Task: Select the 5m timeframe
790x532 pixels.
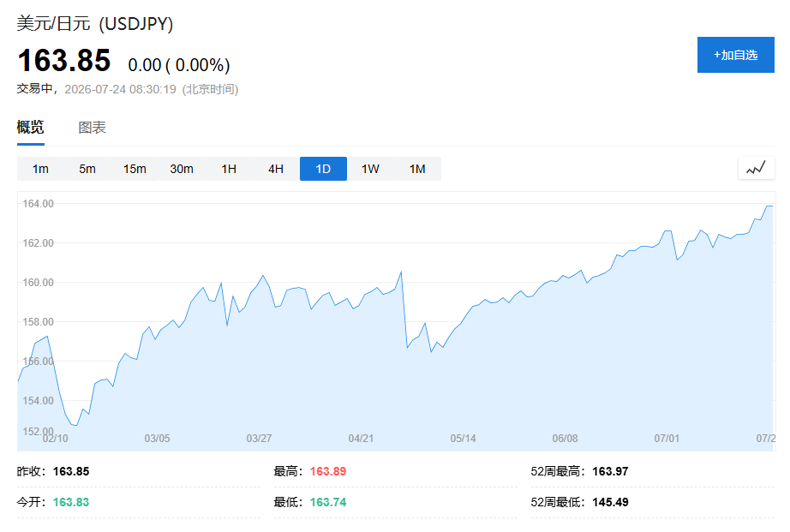Action: pyautogui.click(x=87, y=169)
